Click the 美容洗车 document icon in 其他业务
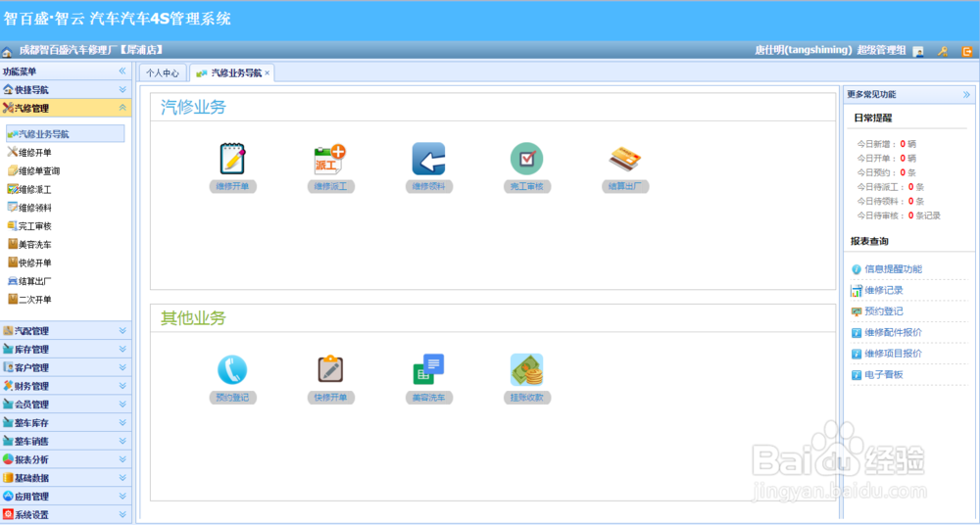 [428, 369]
